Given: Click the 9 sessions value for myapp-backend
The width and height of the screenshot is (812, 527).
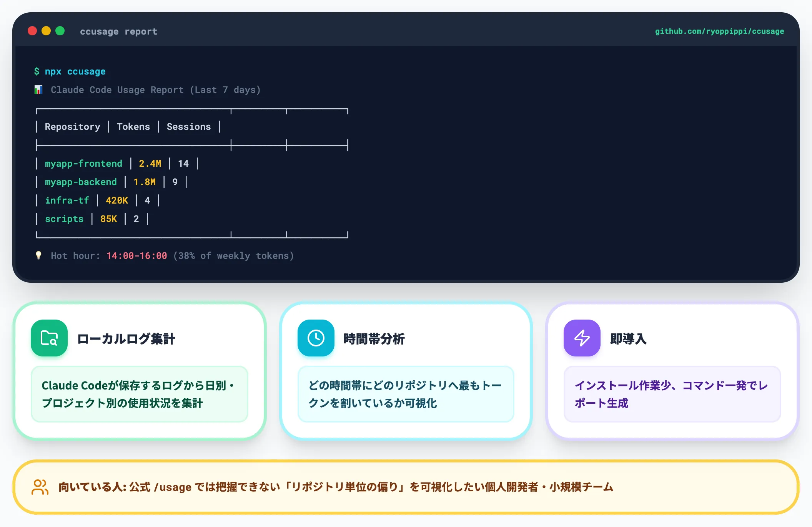Looking at the screenshot, I should pyautogui.click(x=175, y=182).
